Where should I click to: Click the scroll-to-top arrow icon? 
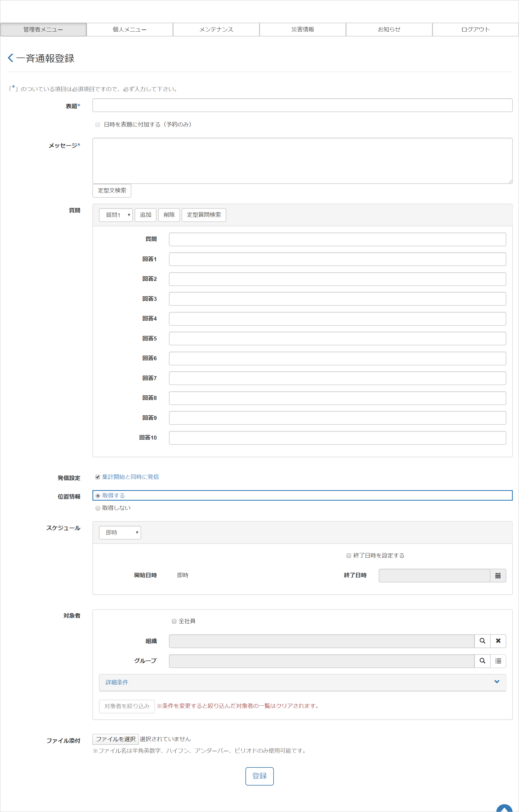click(x=504, y=809)
